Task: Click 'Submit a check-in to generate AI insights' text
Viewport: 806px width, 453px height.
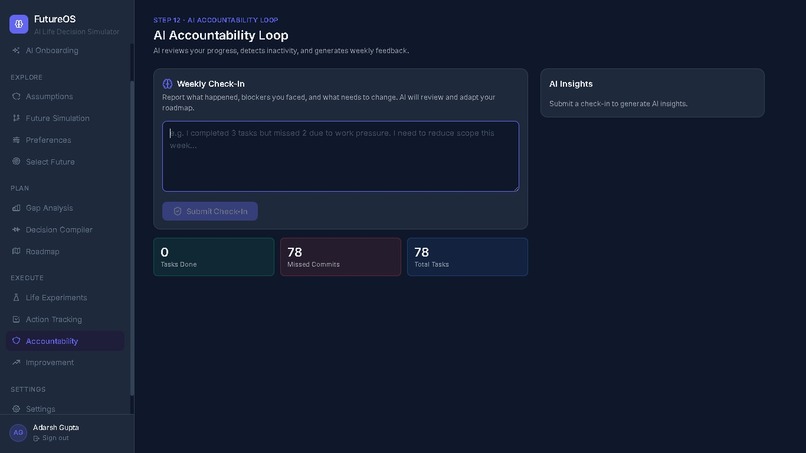Action: [x=618, y=104]
